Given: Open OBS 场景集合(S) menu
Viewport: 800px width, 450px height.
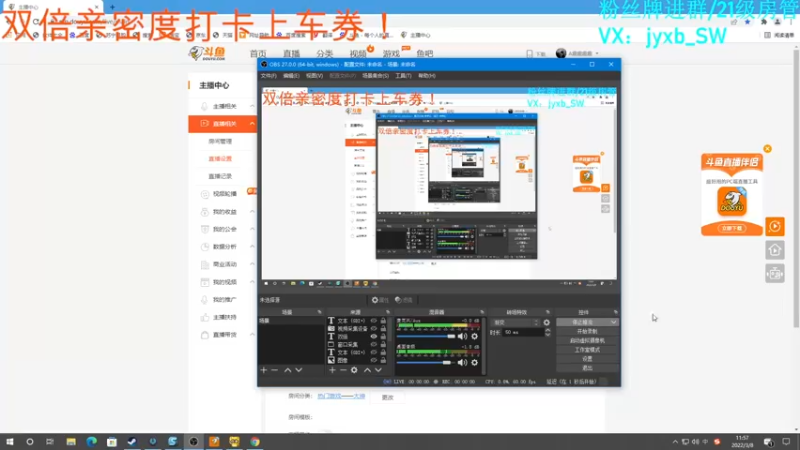Looking at the screenshot, I should [375, 76].
